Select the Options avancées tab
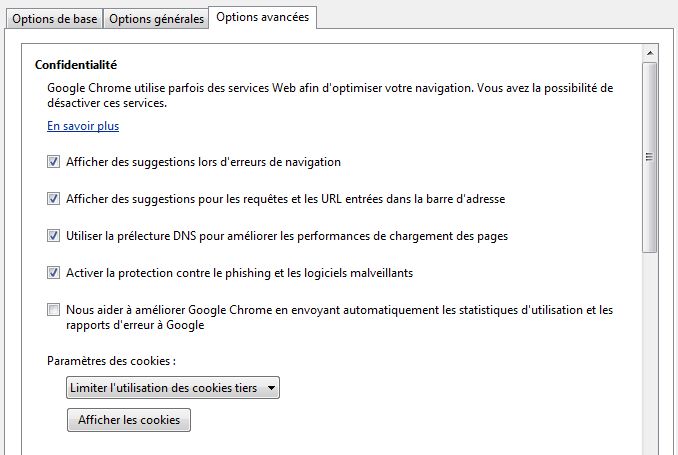This screenshot has height=455, width=678. click(x=263, y=17)
